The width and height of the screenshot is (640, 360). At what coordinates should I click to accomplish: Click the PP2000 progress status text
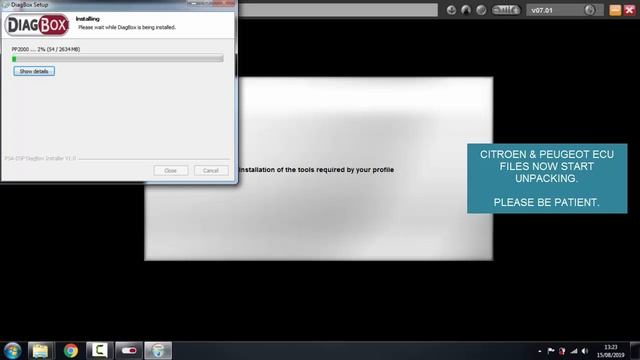pos(46,49)
